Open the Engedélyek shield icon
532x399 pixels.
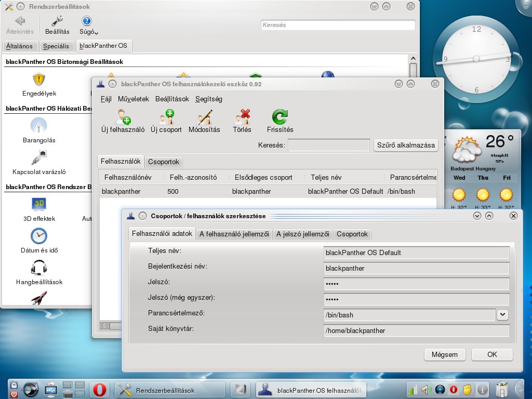point(39,79)
